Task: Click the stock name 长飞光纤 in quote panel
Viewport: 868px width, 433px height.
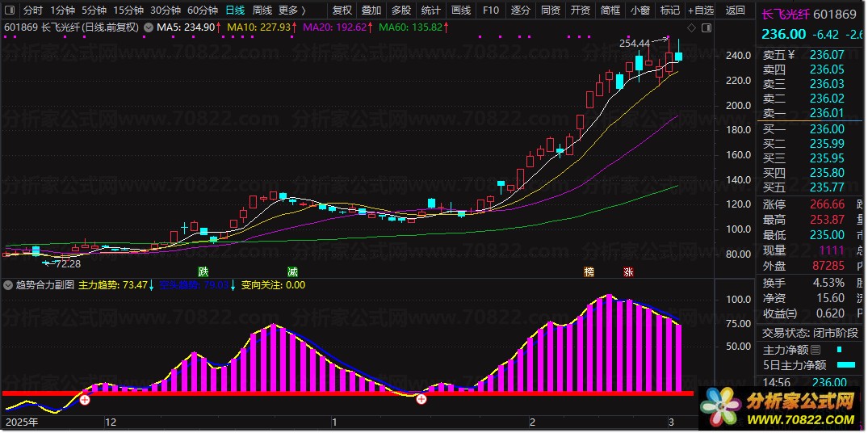Action: click(x=786, y=15)
